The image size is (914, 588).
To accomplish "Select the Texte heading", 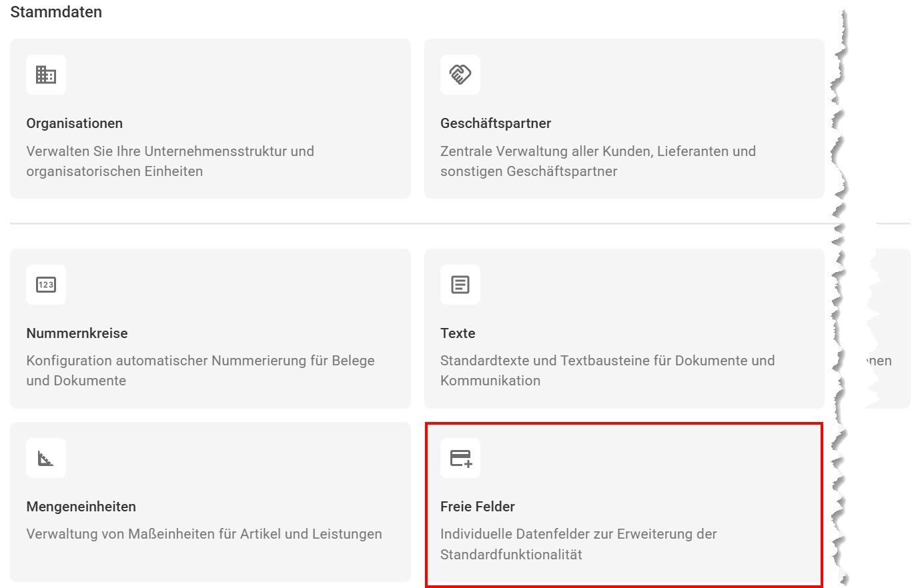I will [x=458, y=333].
